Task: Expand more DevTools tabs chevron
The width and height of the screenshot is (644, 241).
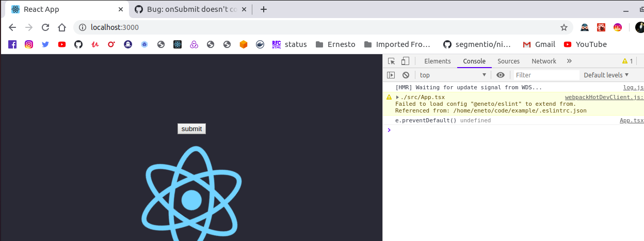Action: [x=569, y=61]
